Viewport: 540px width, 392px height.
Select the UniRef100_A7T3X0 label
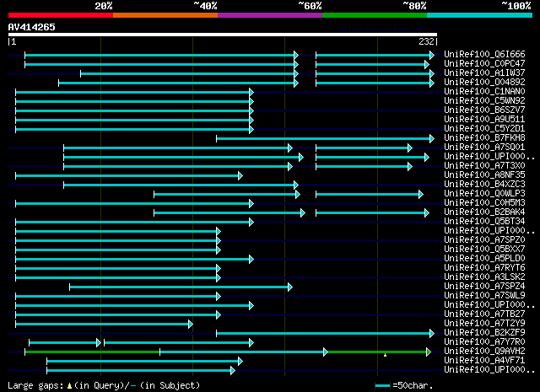pyautogui.click(x=484, y=166)
